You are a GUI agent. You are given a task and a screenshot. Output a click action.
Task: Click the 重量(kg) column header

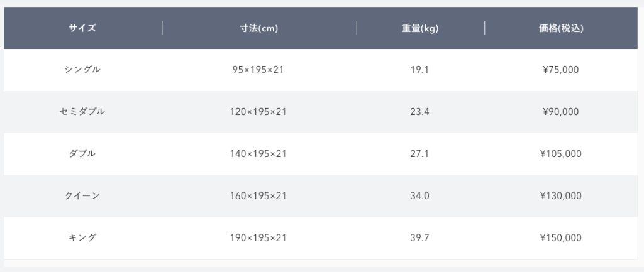420,28
